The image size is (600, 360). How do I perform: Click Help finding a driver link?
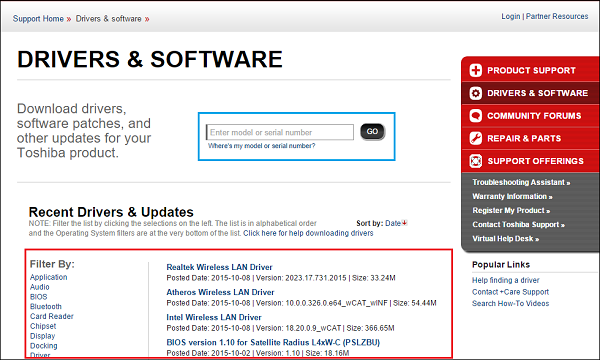click(x=505, y=280)
